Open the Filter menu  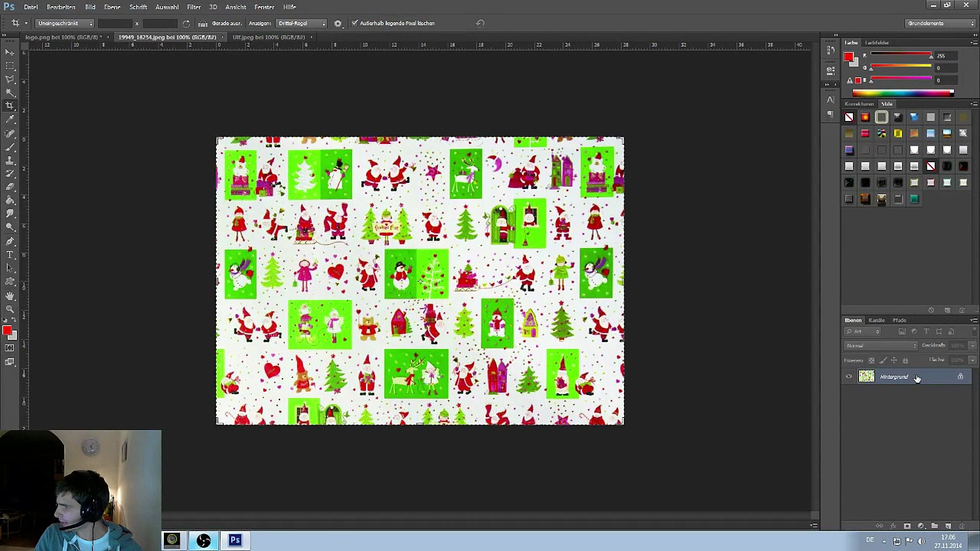tap(194, 7)
